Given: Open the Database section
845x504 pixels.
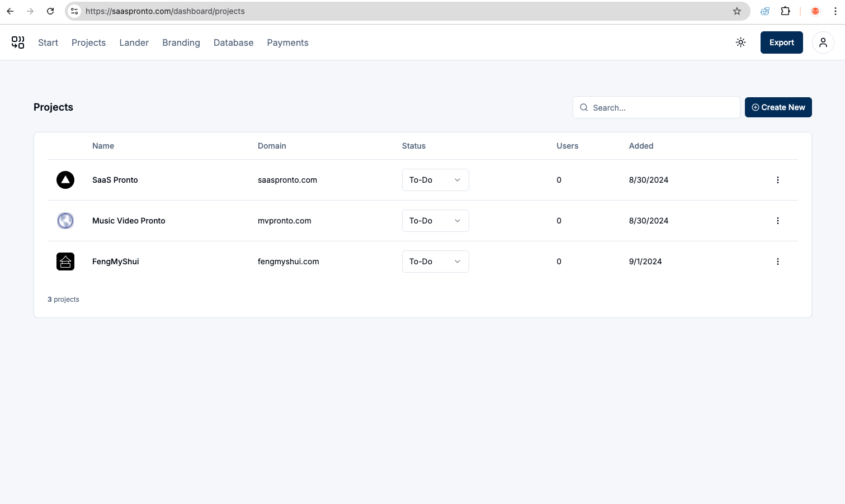Looking at the screenshot, I should [234, 42].
